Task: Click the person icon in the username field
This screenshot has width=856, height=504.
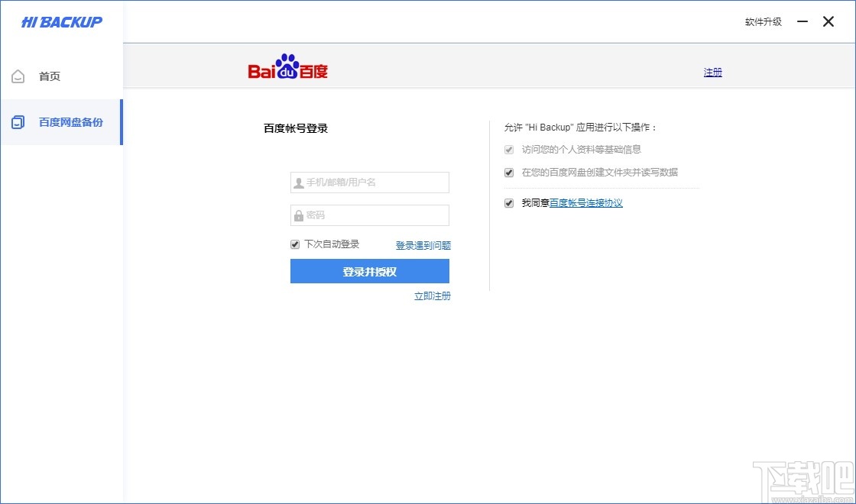Action: [297, 182]
